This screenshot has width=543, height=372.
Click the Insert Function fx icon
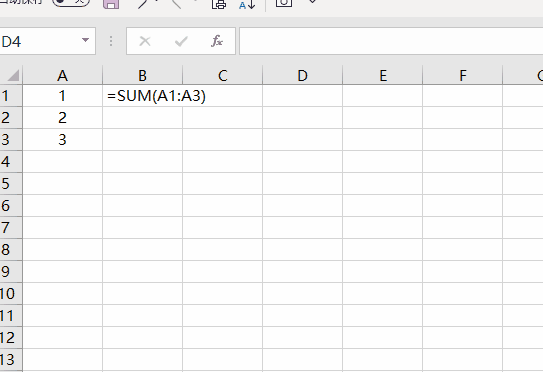217,41
